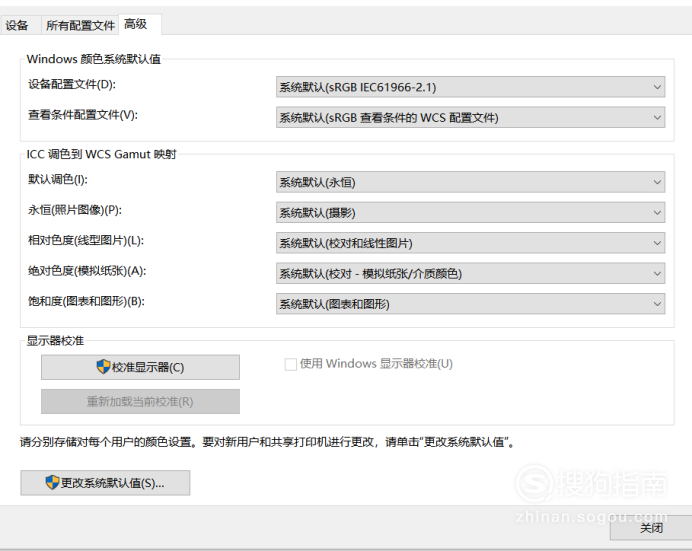Toggle 使用 Windows 显示器校准(U) checkbox
The width and height of the screenshot is (692, 551).
coord(290,364)
